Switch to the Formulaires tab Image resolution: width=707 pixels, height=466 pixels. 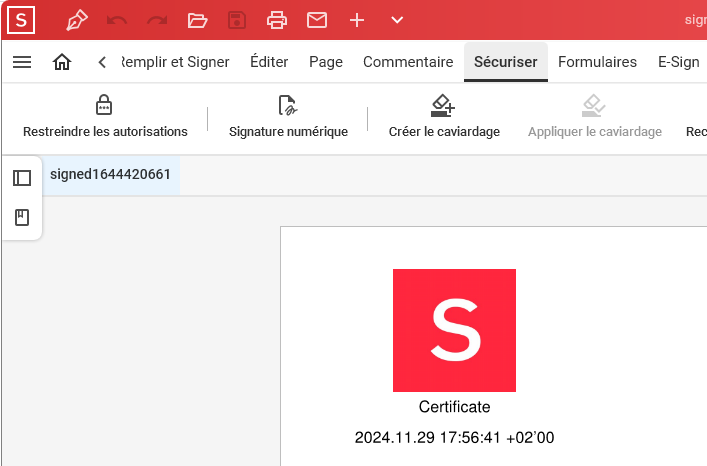pos(597,62)
